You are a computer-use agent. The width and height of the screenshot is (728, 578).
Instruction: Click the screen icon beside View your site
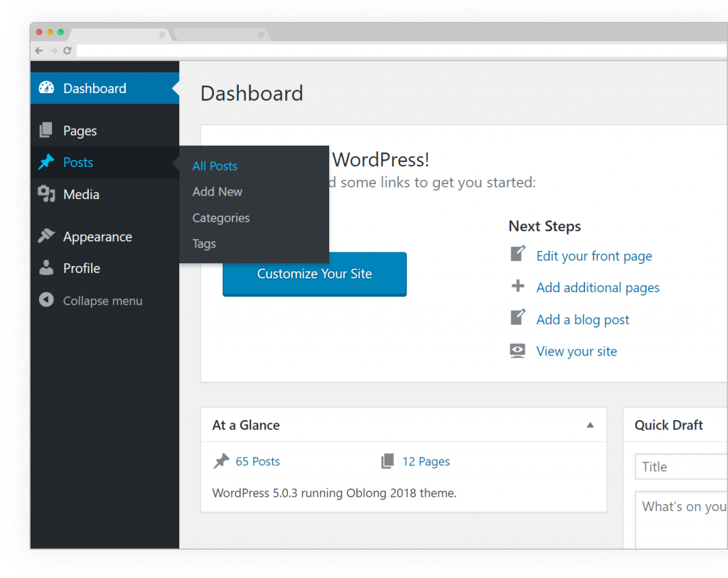coord(518,350)
